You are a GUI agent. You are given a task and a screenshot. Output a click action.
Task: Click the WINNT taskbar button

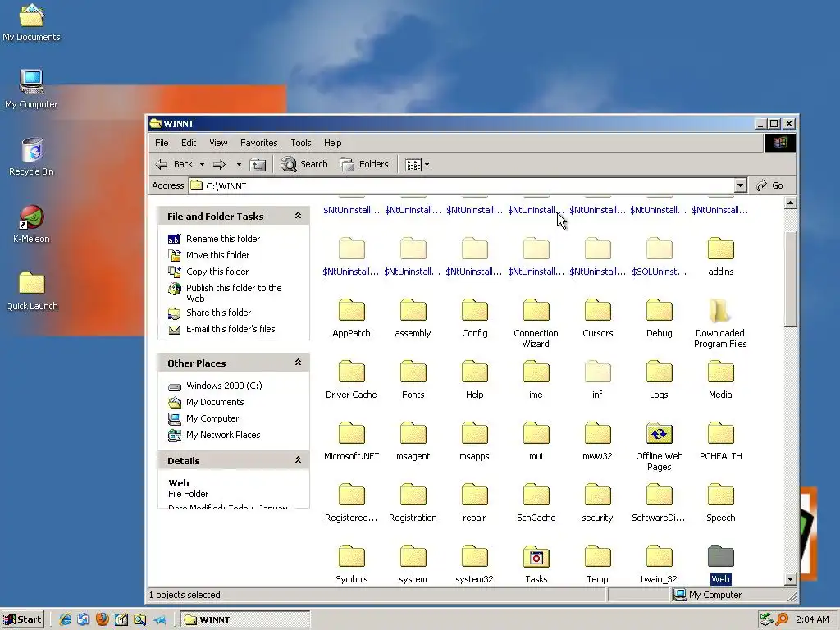(x=244, y=620)
